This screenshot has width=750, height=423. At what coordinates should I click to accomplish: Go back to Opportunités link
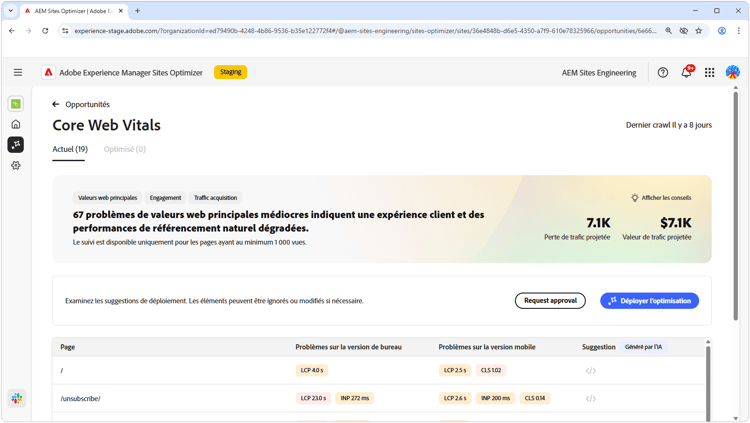point(88,104)
